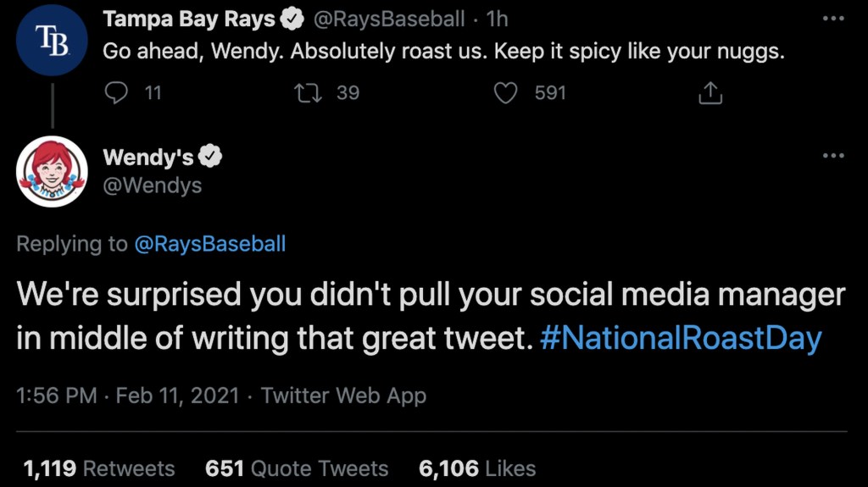Click the Tampa Bay Rays display name
The width and height of the screenshot is (868, 487).
(x=189, y=18)
